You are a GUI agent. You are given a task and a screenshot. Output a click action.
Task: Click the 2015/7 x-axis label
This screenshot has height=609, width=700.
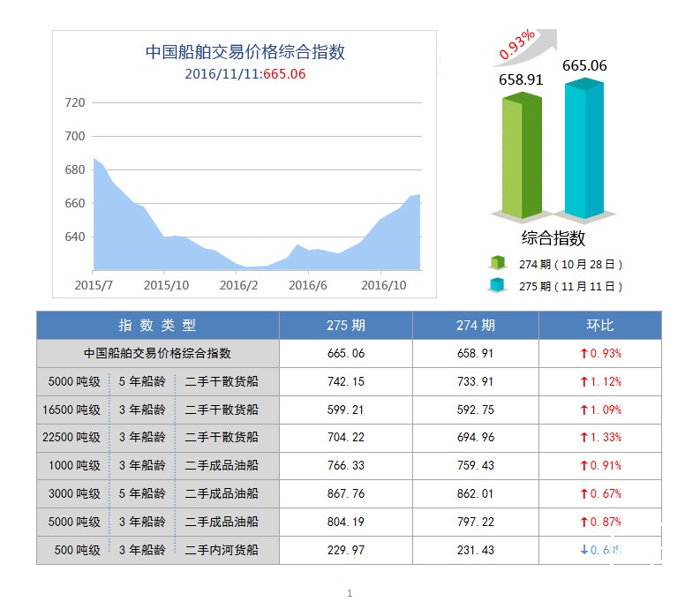(94, 285)
